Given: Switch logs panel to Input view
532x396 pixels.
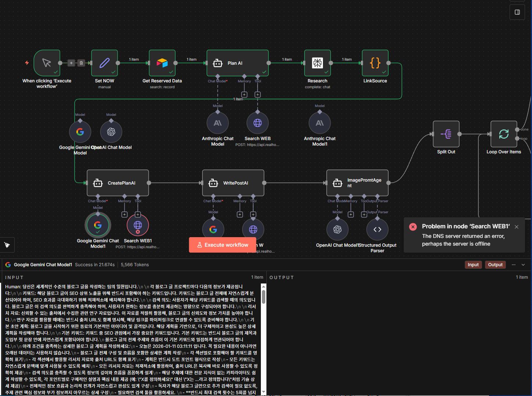Looking at the screenshot, I should pyautogui.click(x=473, y=265).
